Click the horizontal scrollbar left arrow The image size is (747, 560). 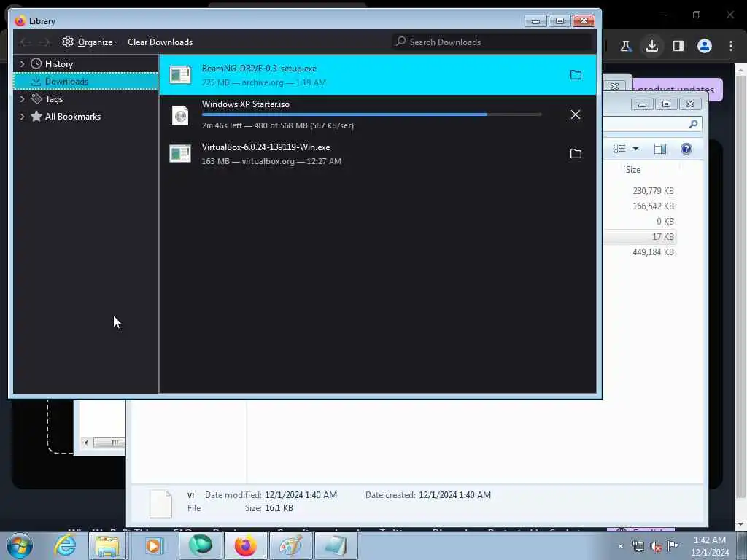tap(86, 443)
